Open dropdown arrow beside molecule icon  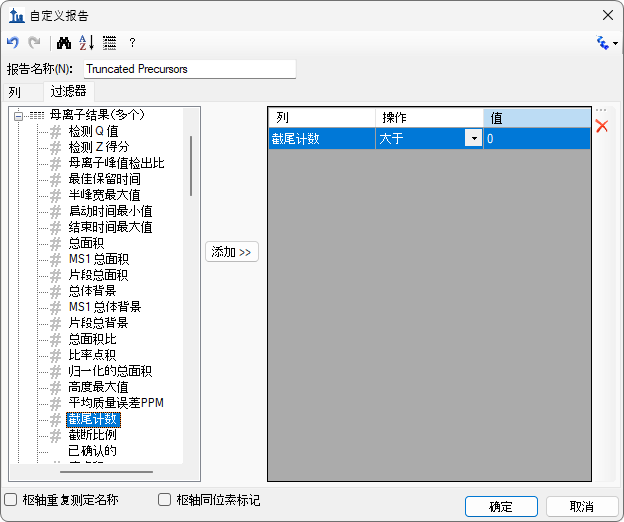click(x=615, y=44)
